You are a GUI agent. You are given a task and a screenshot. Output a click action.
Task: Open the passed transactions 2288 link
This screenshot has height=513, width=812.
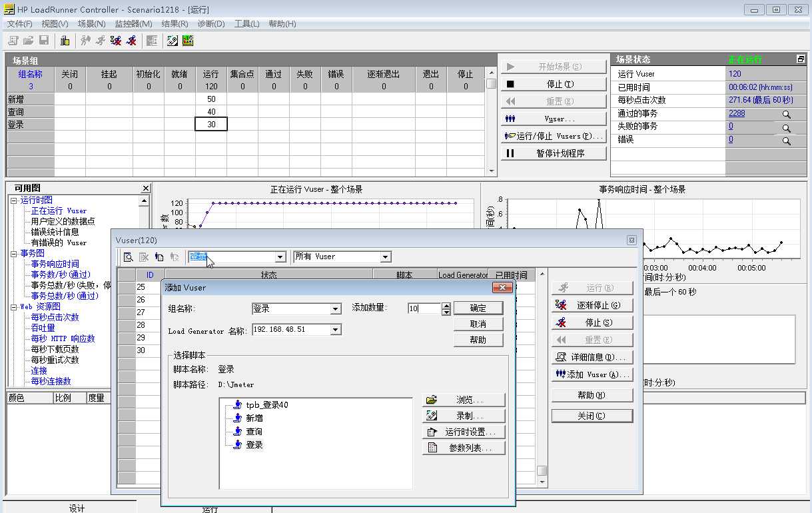coord(737,113)
